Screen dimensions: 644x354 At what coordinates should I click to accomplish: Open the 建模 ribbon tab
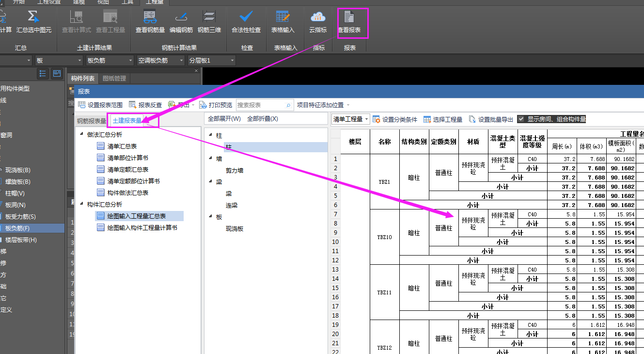[x=79, y=2]
